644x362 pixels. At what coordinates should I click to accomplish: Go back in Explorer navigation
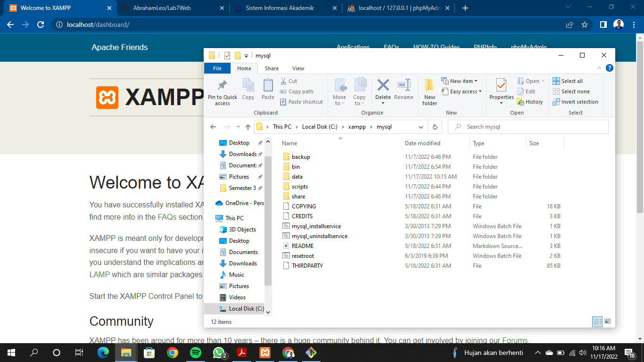(x=213, y=127)
